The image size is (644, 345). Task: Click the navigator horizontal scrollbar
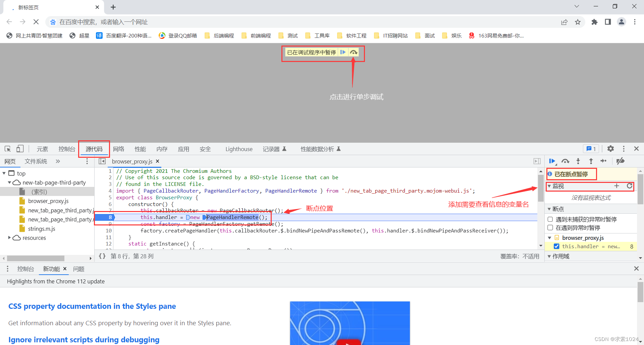coord(36,258)
